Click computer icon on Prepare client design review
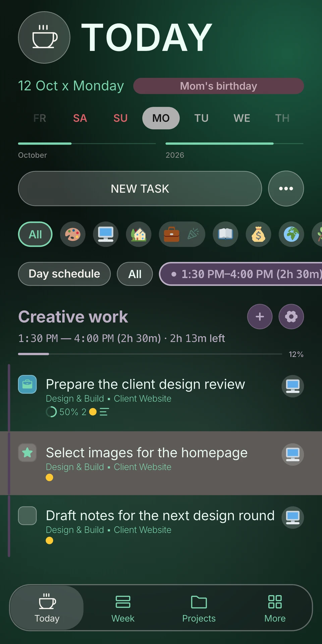Image resolution: width=322 pixels, height=644 pixels. 293,386
